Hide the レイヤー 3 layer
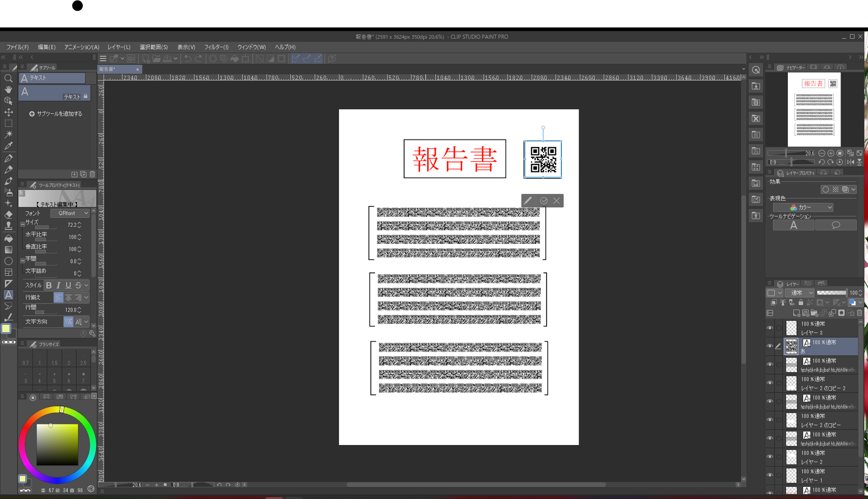The height and width of the screenshot is (499, 868). pos(769,328)
